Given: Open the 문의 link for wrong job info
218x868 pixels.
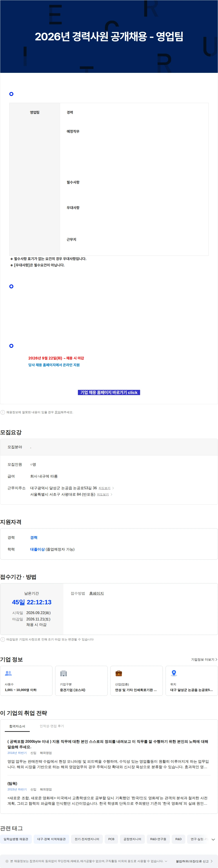Looking at the screenshot, I should [x=58, y=412].
